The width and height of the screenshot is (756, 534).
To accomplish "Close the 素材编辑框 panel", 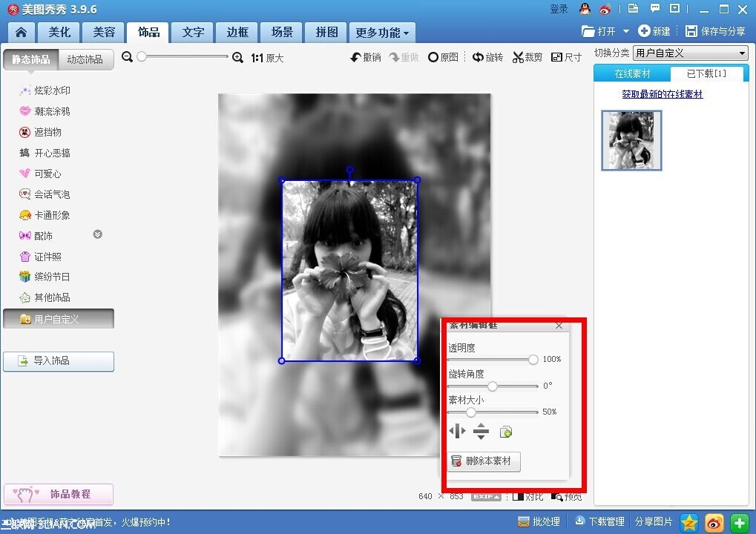I will point(559,326).
